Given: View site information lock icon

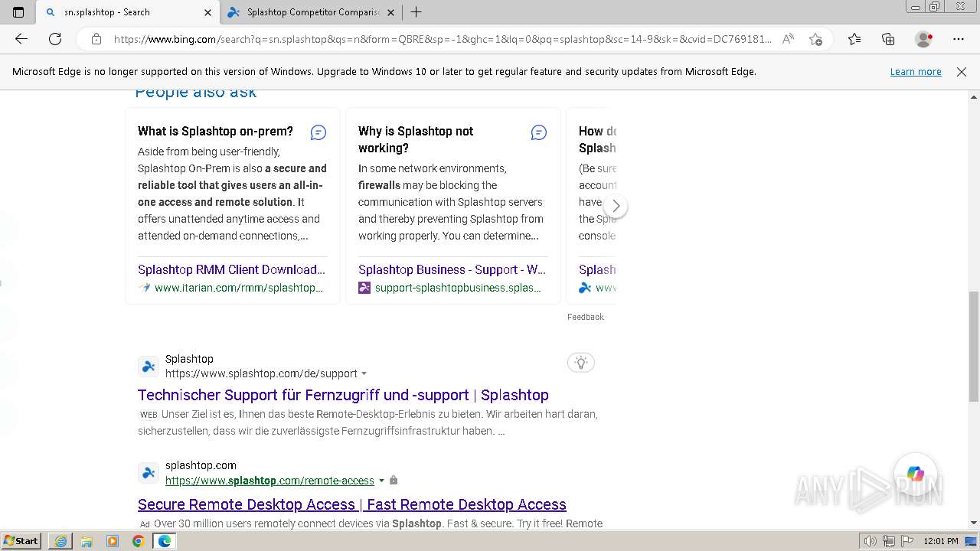Looking at the screenshot, I should 96,39.
